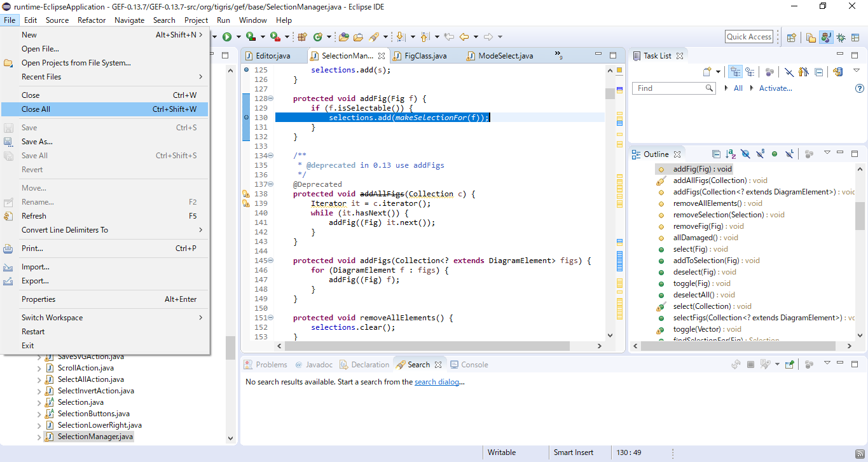Collapse the removeAllElements fold at line 151
This screenshot has width=868, height=462.
coord(271,318)
